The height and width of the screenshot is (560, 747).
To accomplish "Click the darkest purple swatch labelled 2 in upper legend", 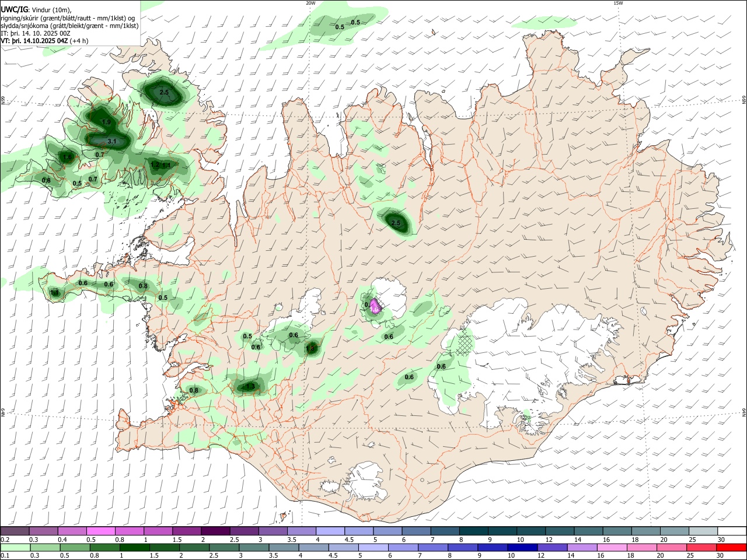I will (x=215, y=531).
